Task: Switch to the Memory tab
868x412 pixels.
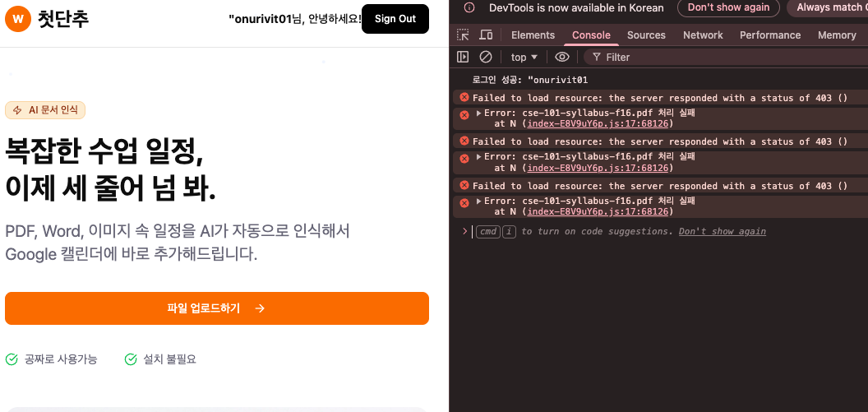Action: 837,35
